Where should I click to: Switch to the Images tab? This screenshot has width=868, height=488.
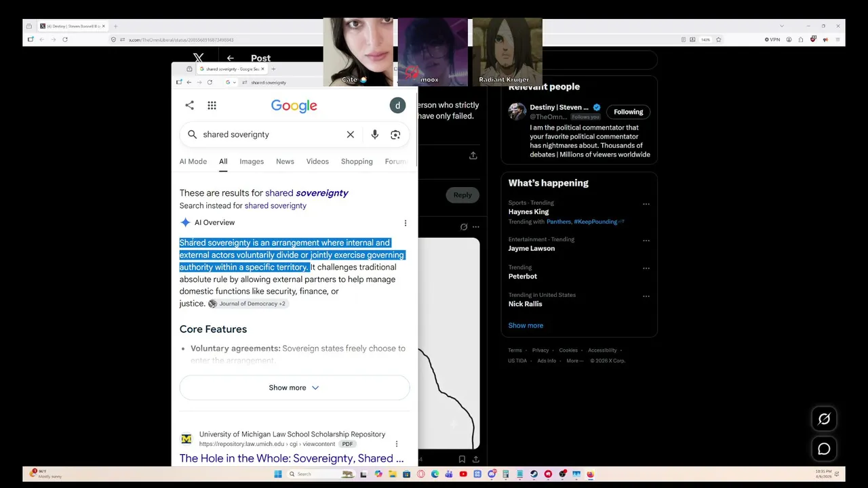click(252, 161)
